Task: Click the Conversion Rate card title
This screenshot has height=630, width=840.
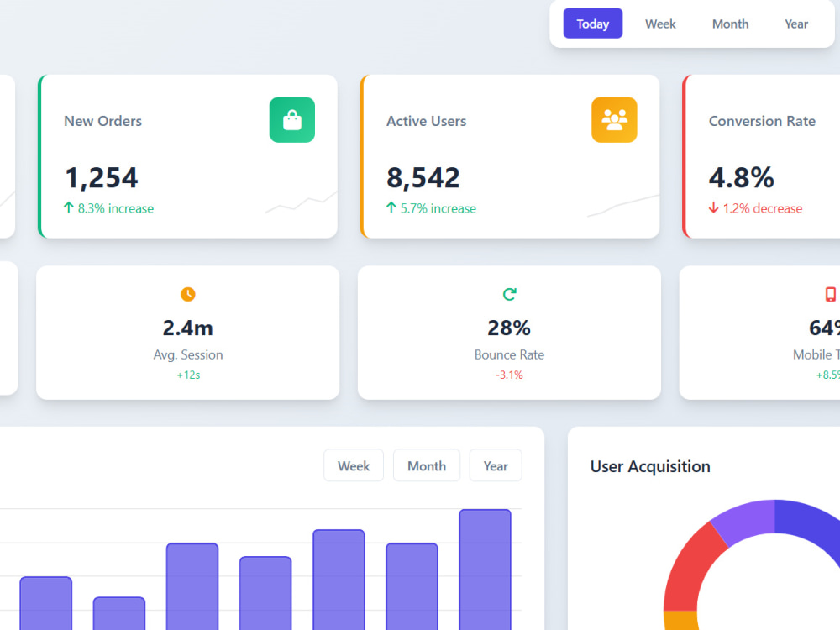Action: pyautogui.click(x=762, y=121)
